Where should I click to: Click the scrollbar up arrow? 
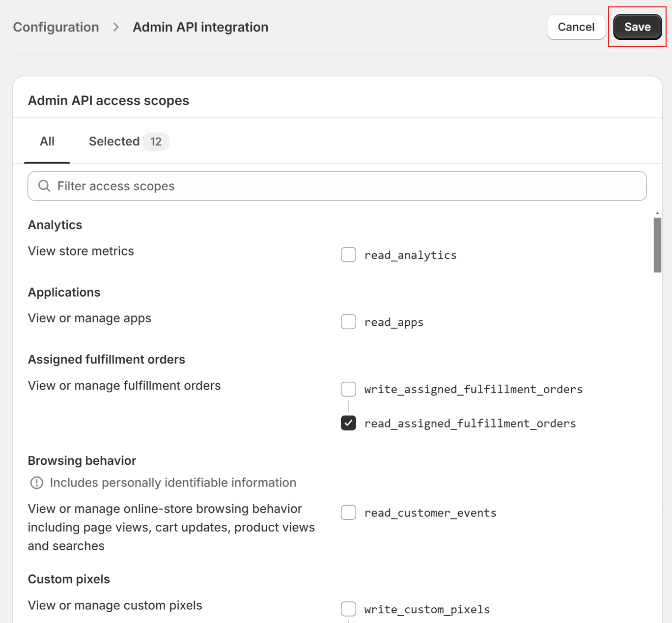657,214
